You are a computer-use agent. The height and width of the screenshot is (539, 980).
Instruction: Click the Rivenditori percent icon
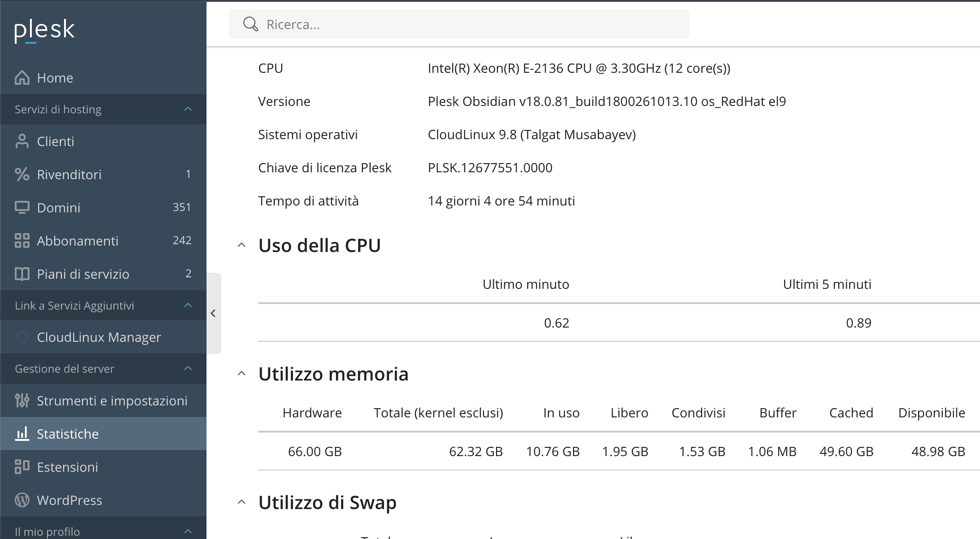pyautogui.click(x=22, y=175)
